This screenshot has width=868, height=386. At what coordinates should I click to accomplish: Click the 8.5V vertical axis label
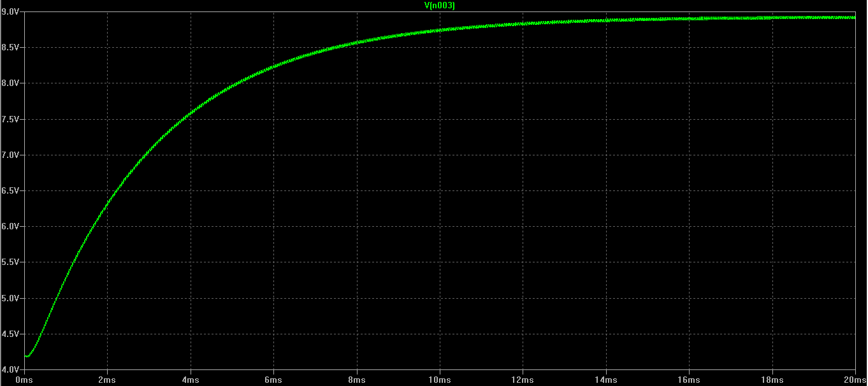tap(10, 48)
